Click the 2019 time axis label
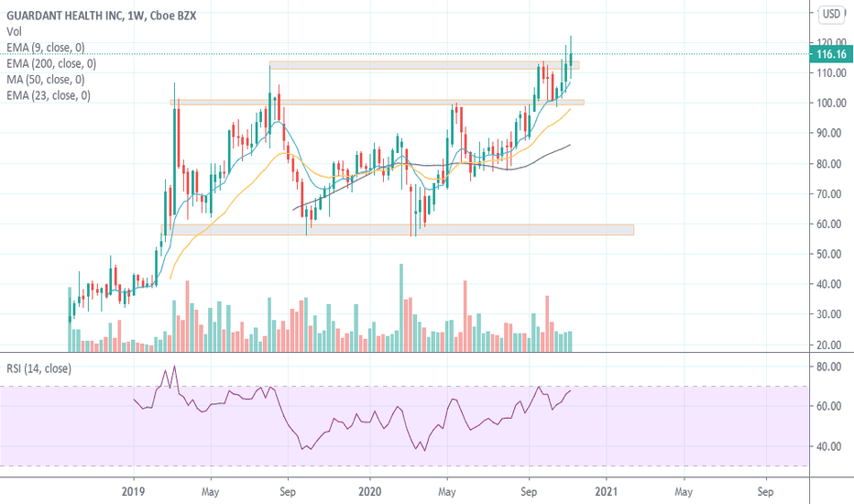 pos(133,491)
